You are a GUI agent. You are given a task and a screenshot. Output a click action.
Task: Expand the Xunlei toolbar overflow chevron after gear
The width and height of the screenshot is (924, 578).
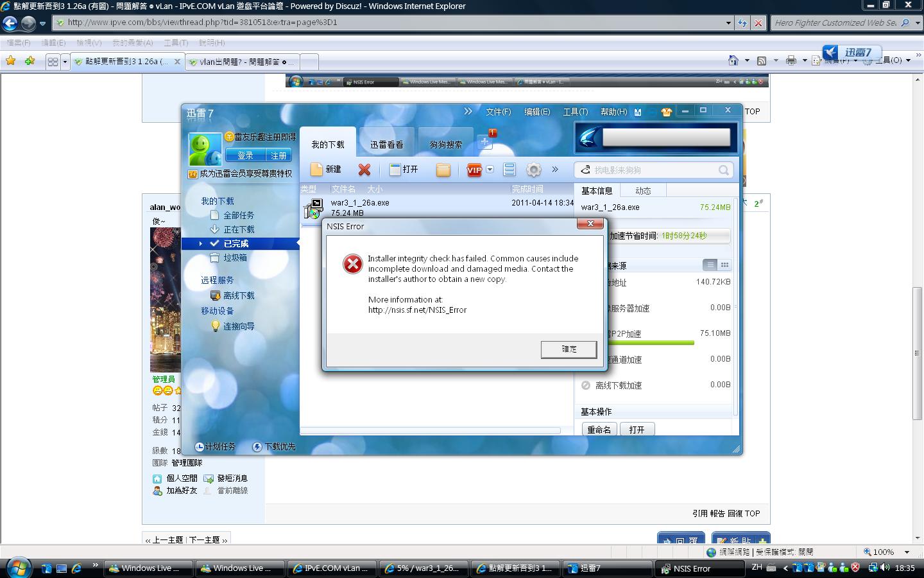click(x=555, y=170)
